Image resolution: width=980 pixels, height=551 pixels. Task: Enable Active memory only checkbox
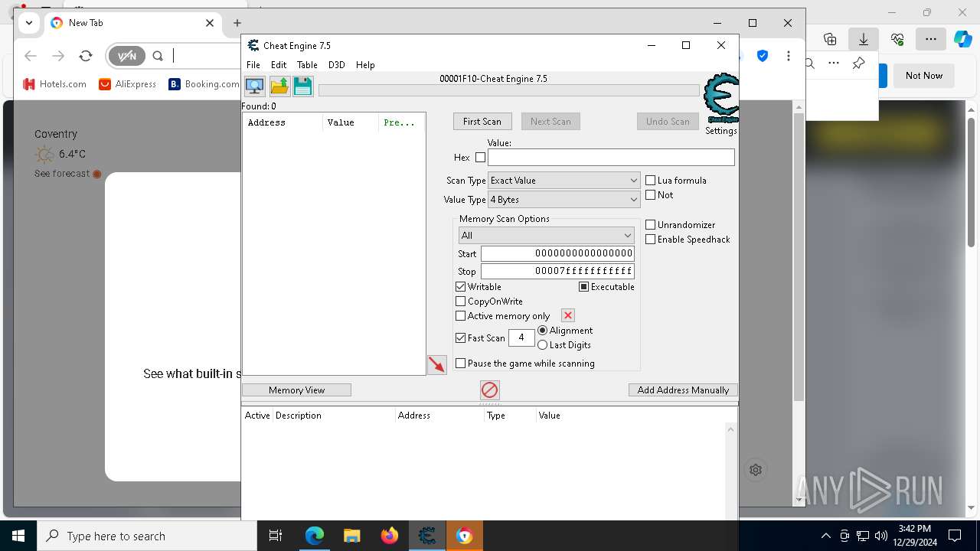[x=461, y=316]
